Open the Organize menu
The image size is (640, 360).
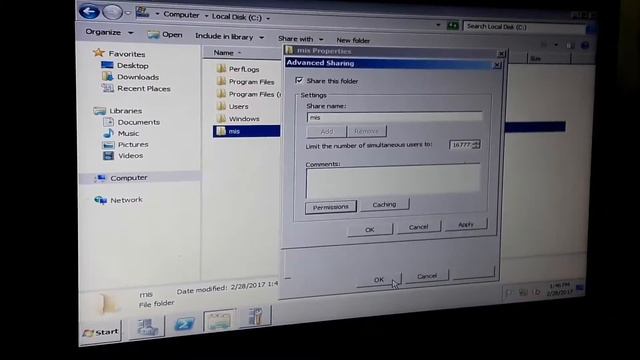[109, 32]
